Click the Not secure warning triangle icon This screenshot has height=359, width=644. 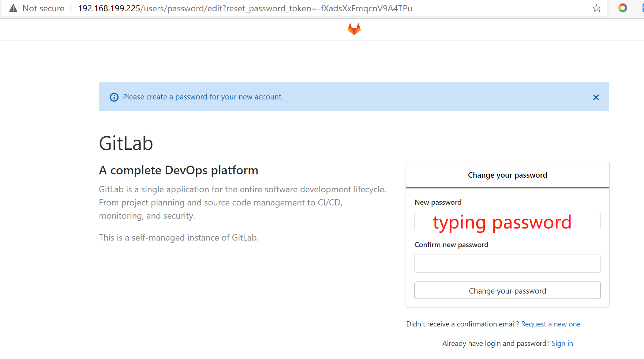13,8
